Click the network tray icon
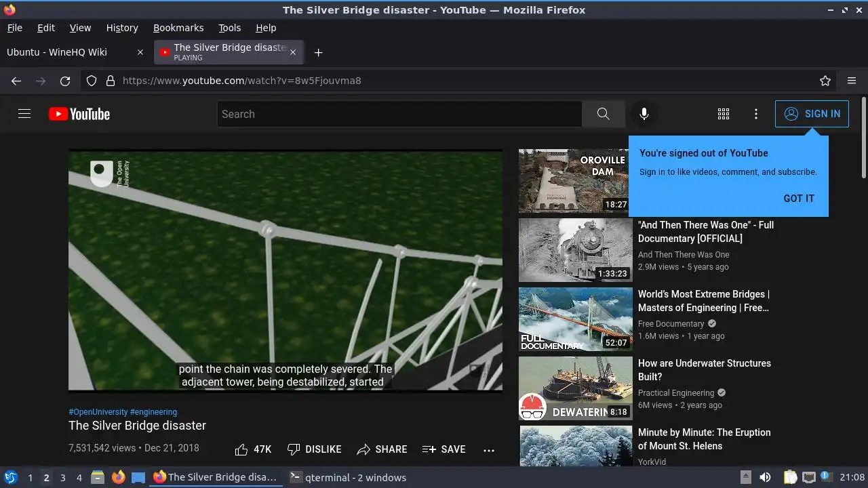Screen dimensions: 868x488 click(x=808, y=477)
